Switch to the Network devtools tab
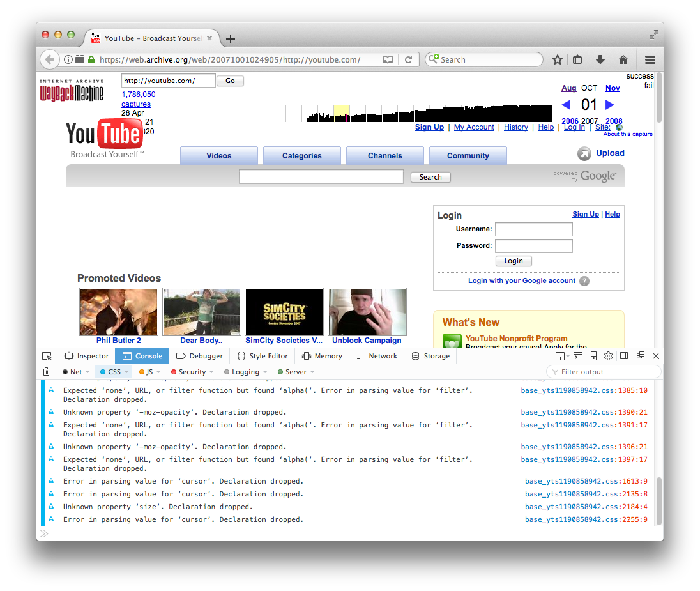 point(376,356)
